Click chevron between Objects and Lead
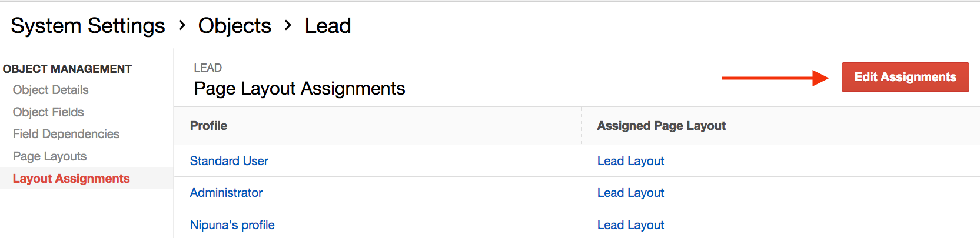The height and width of the screenshot is (238, 980). [288, 25]
